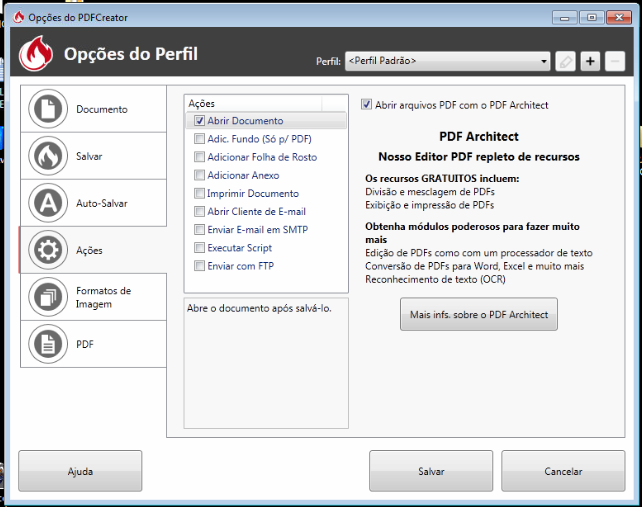The width and height of the screenshot is (642, 507).
Task: Click the remove profile minus icon
Action: coord(615,61)
